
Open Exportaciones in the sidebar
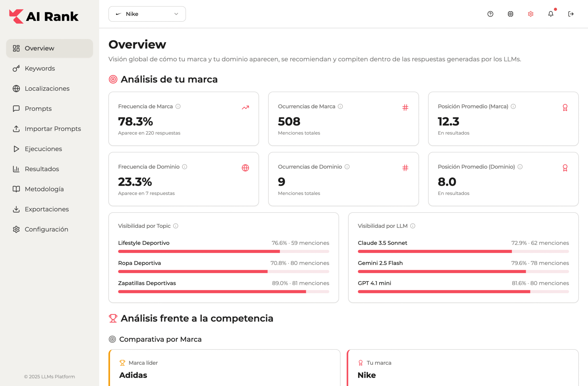[x=49, y=209]
